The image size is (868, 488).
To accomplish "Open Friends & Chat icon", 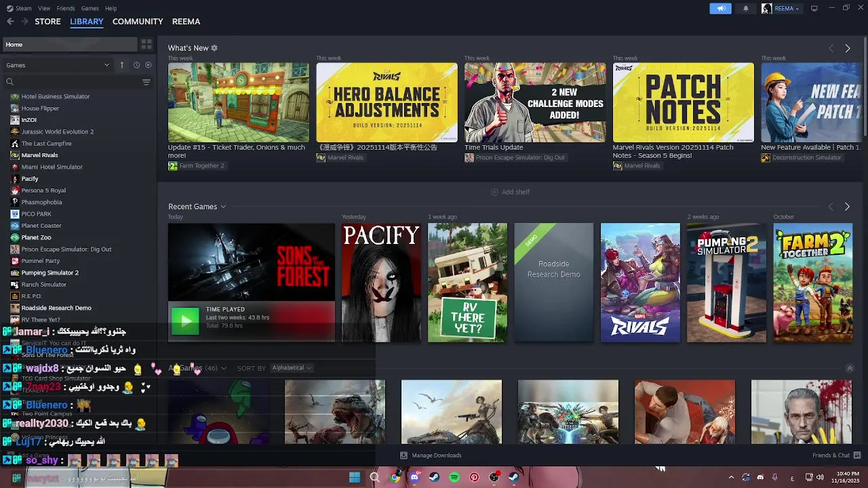I will coord(857,455).
